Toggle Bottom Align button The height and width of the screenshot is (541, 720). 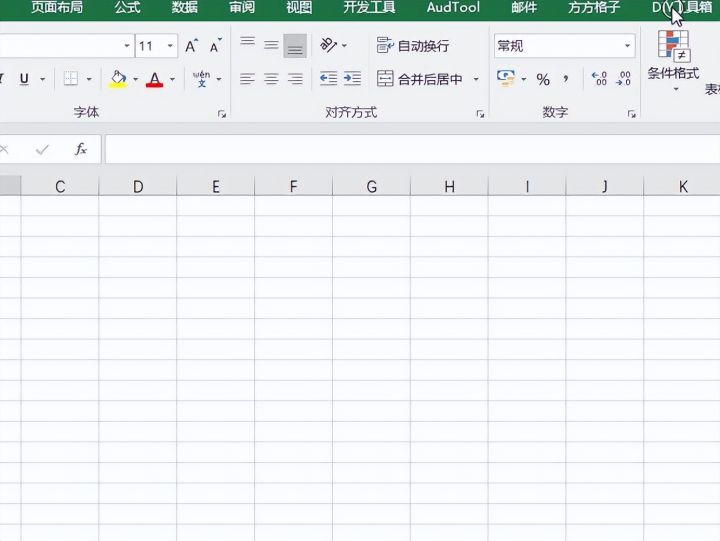295,45
